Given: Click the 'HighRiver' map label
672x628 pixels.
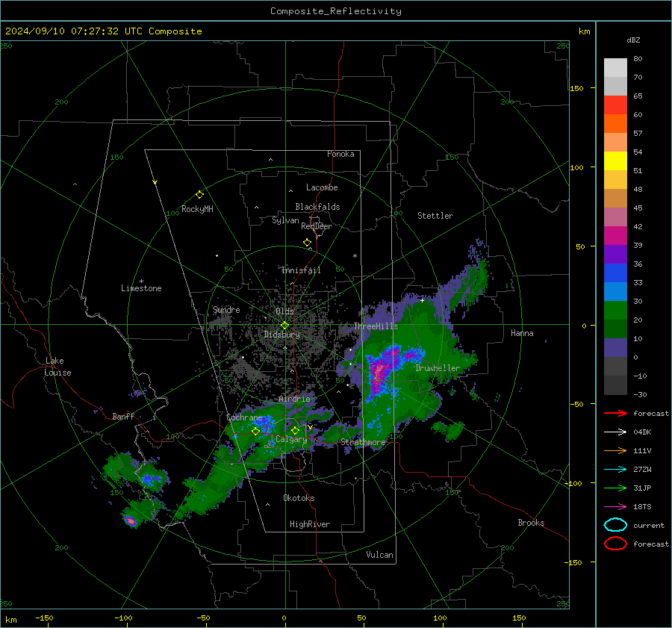Looking at the screenshot, I should click(x=310, y=524).
